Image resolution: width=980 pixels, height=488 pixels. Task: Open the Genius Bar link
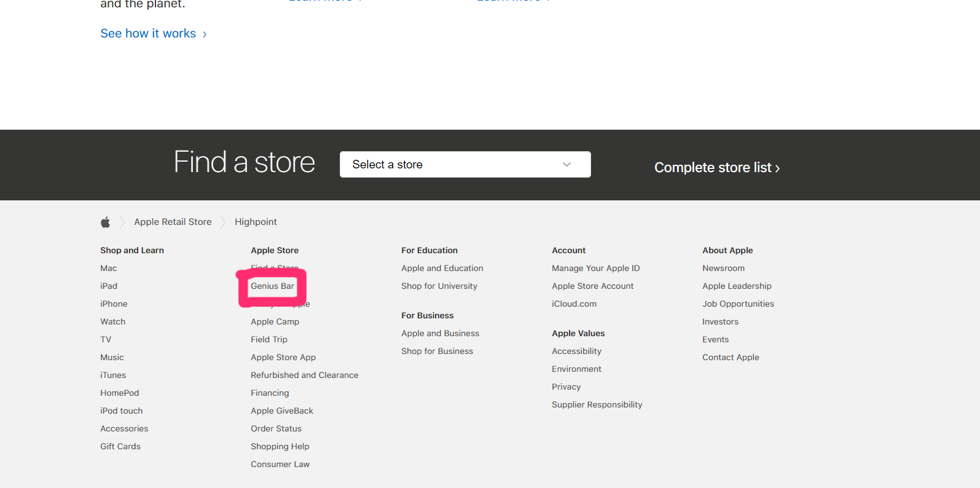(x=272, y=286)
